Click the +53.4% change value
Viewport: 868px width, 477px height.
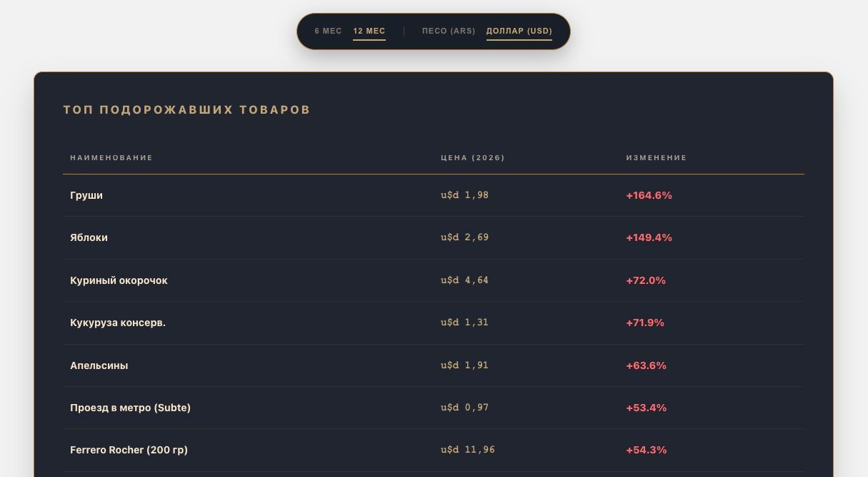[646, 408]
